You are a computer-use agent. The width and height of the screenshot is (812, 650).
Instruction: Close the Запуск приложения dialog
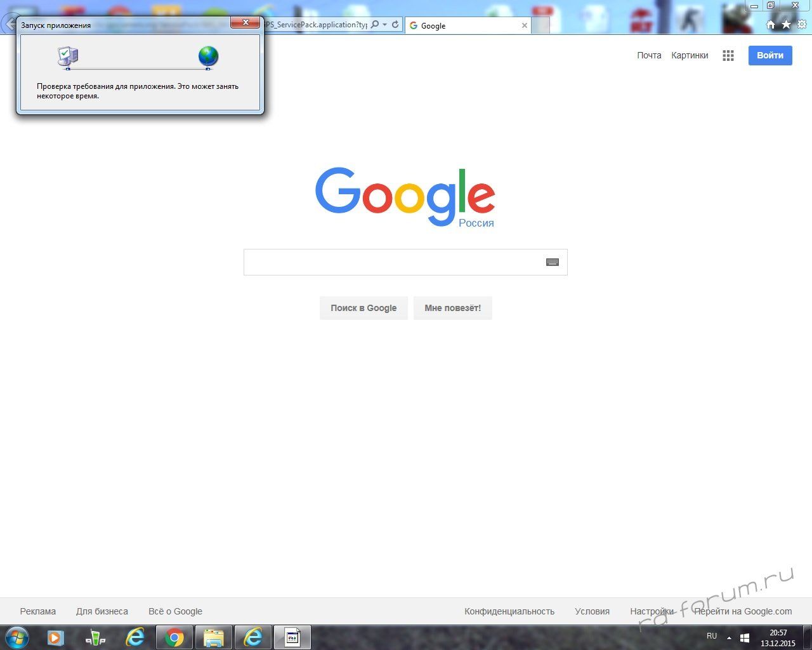[245, 23]
